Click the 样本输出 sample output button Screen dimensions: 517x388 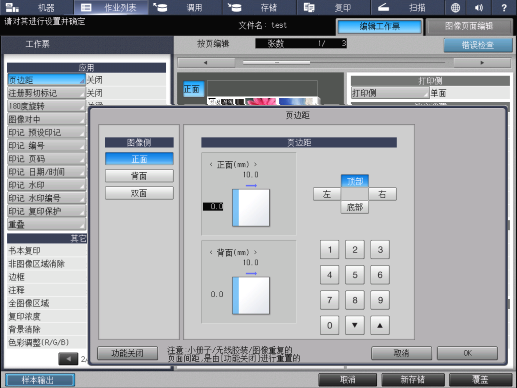(40, 380)
